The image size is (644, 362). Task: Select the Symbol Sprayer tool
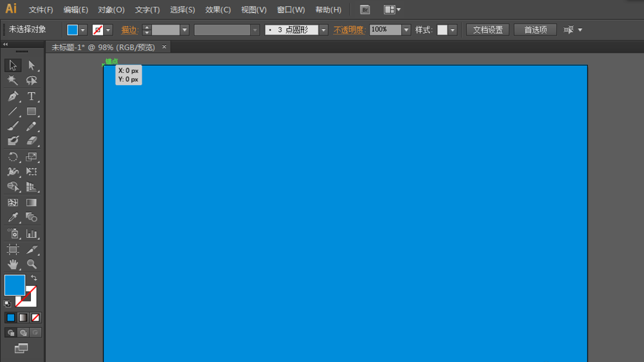click(13, 234)
